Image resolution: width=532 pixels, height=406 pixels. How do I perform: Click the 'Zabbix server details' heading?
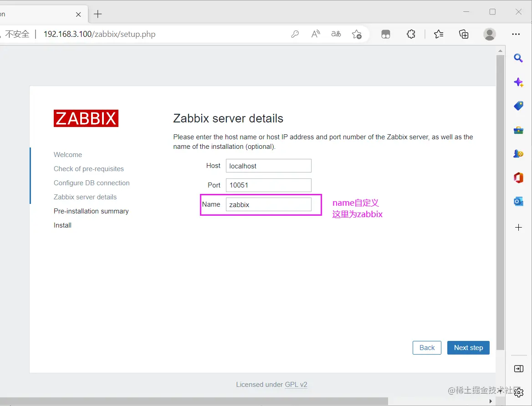(x=228, y=118)
